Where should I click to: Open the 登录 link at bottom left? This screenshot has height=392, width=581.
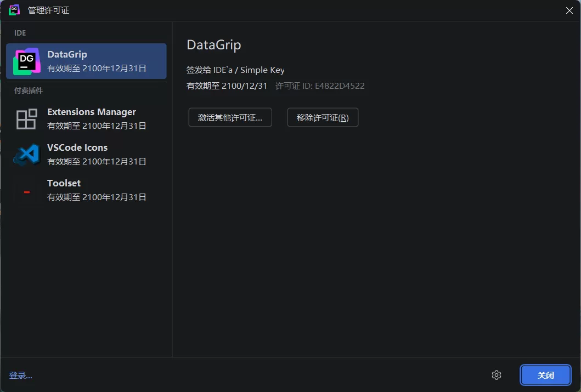coord(20,375)
